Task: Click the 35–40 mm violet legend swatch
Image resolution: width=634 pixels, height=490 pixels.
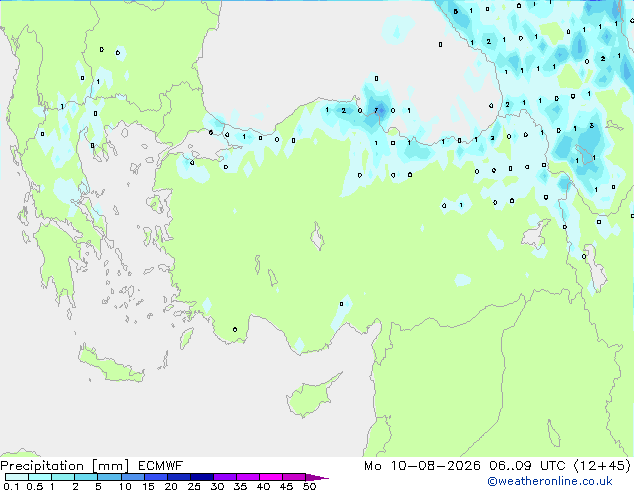Action: (247, 477)
